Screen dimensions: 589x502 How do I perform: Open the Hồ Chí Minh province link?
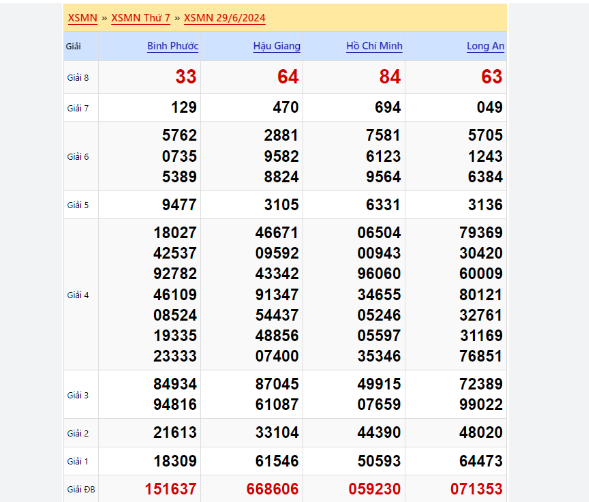(374, 46)
